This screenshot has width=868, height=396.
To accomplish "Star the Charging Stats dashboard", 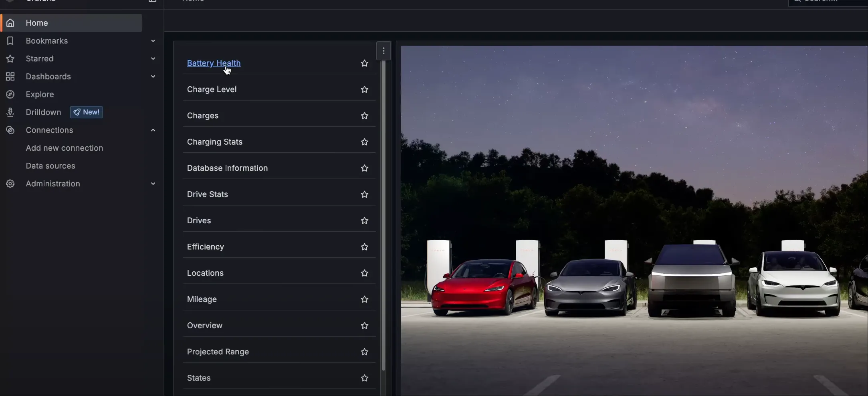I will tap(364, 142).
